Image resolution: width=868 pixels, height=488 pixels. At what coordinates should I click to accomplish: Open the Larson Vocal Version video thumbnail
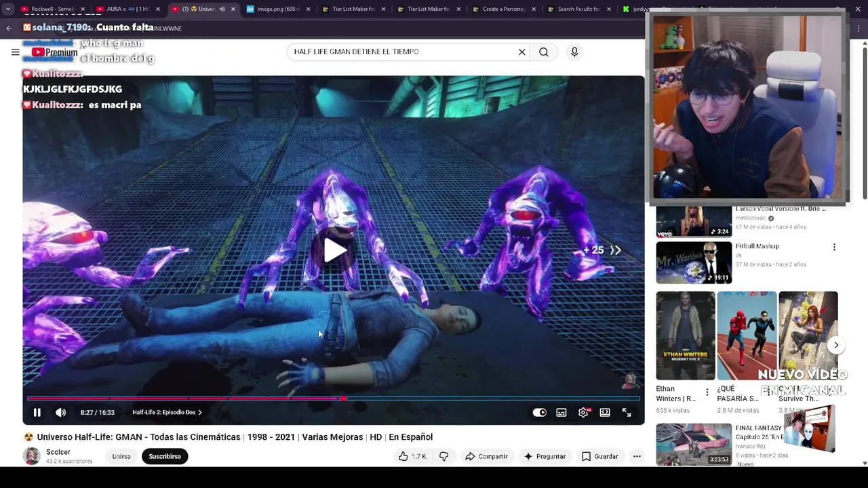point(694,221)
